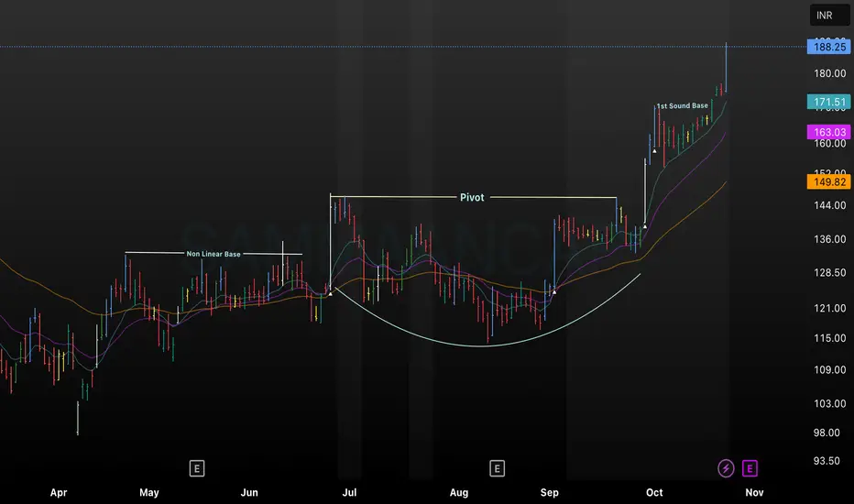Click the 128.50 price axis label

click(829, 272)
